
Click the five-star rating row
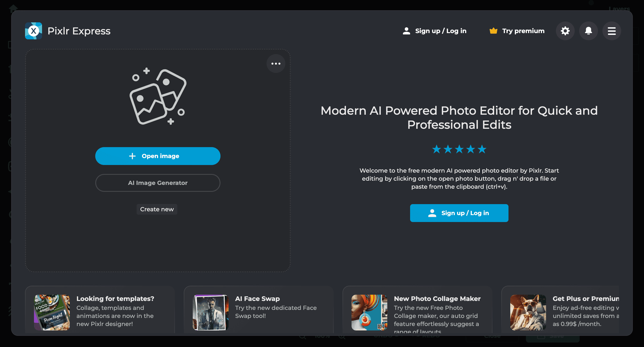459,149
